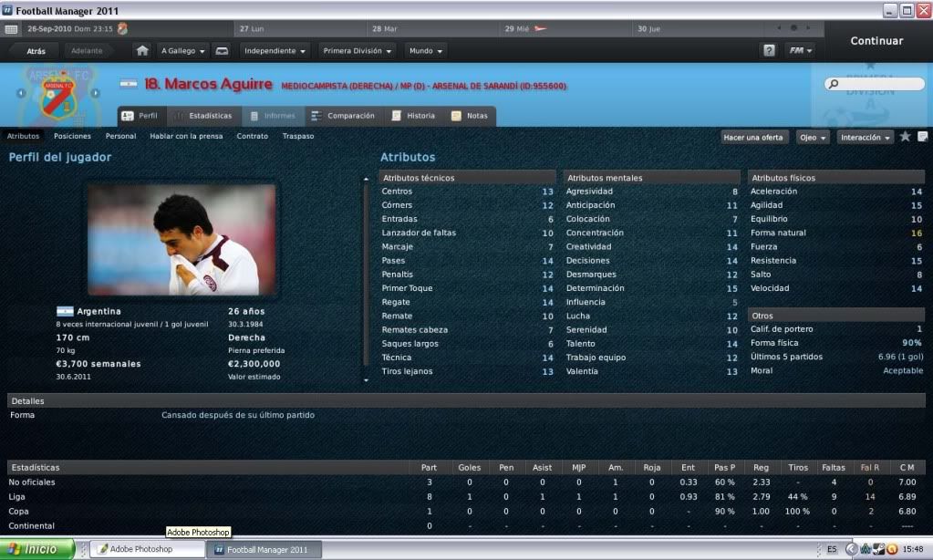Click the club badge icon next to date
Screen dimensions: 933x560
point(122,28)
